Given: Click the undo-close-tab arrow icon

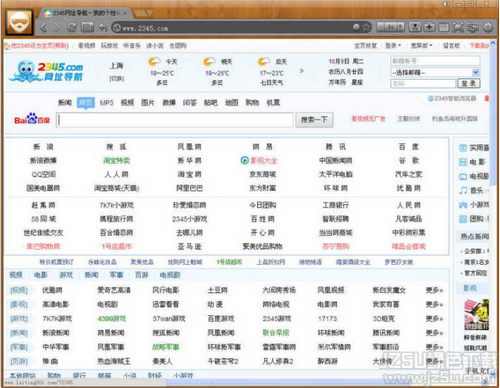Looking at the screenshot, I should click(103, 27).
